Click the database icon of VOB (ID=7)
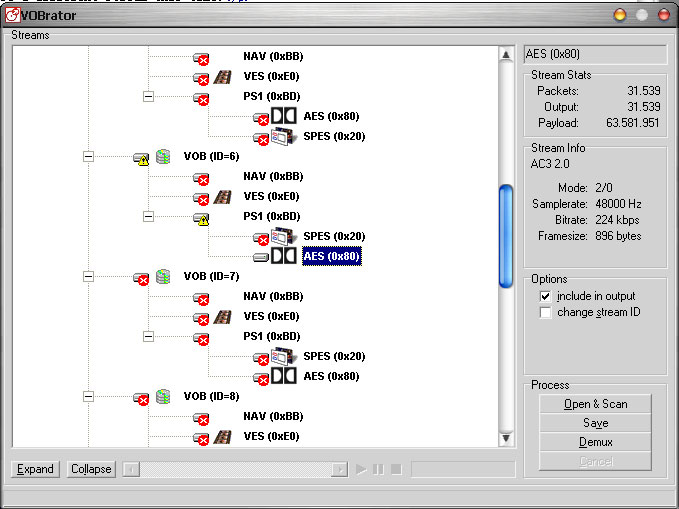Image resolution: width=679 pixels, height=509 pixels. [x=163, y=276]
